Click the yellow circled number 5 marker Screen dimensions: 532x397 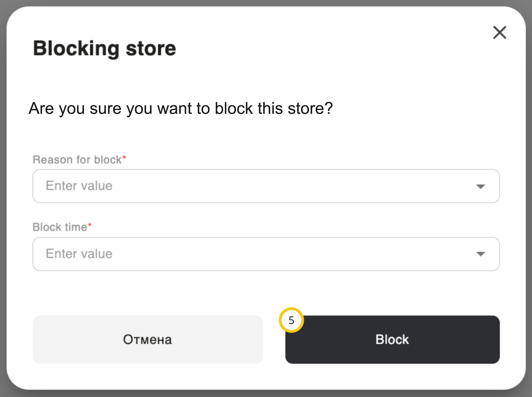pyautogui.click(x=291, y=320)
